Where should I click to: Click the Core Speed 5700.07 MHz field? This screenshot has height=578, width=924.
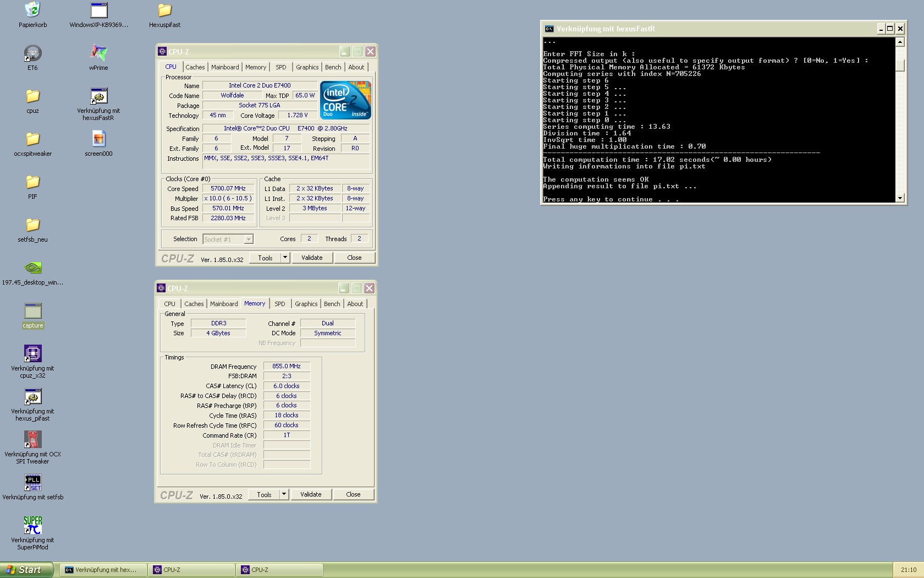pyautogui.click(x=228, y=188)
